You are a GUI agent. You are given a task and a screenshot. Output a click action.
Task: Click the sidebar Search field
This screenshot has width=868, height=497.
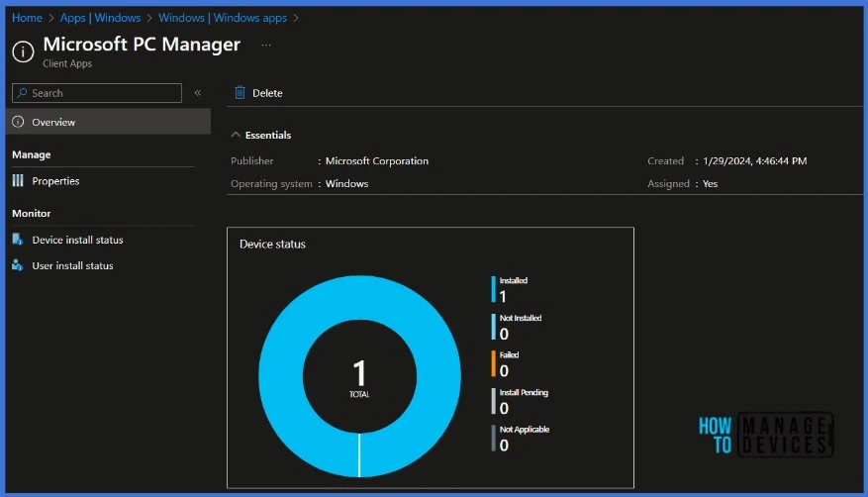pyautogui.click(x=97, y=93)
